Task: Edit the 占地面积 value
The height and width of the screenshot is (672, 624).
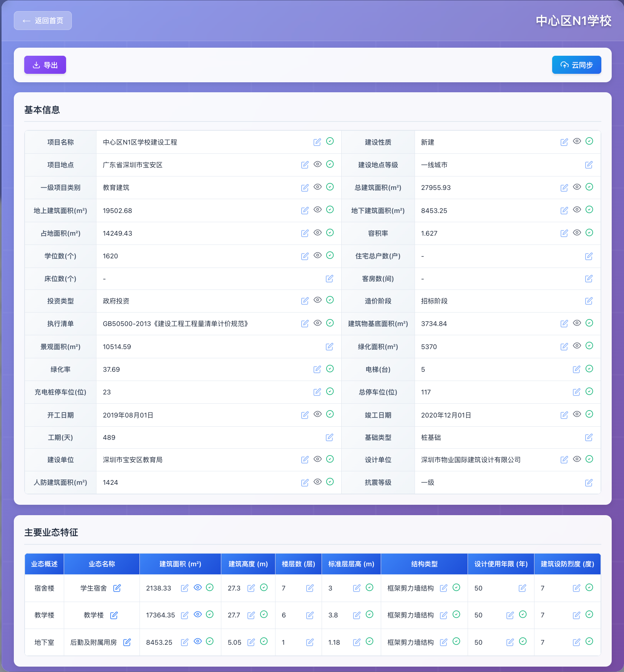Action: (x=305, y=233)
